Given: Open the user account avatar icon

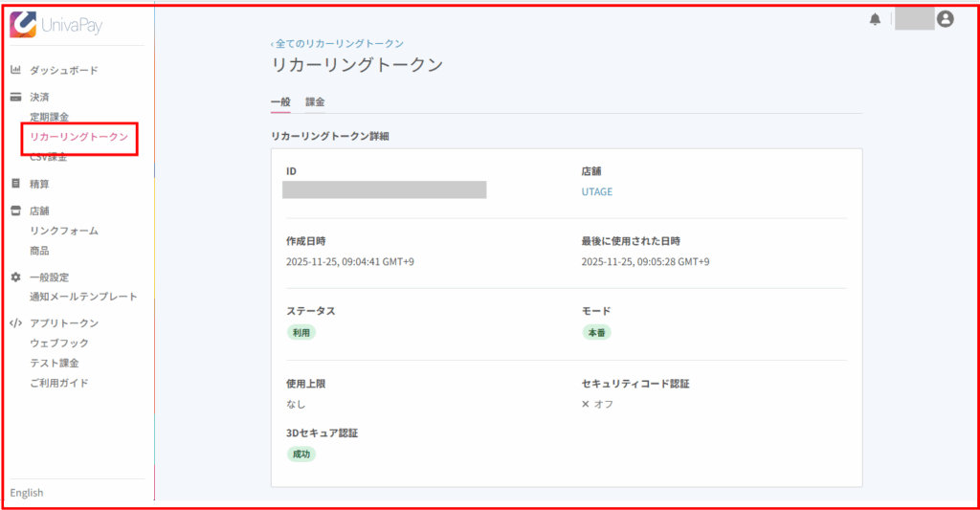Looking at the screenshot, I should point(946,19).
